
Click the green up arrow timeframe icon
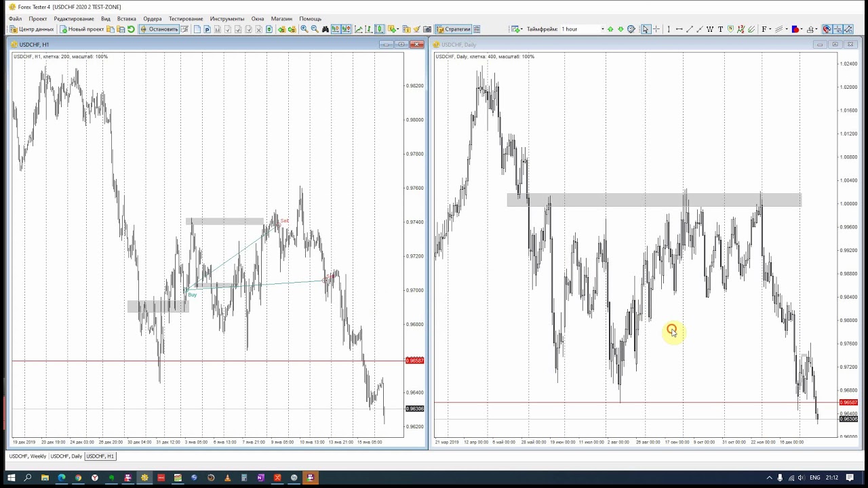click(610, 29)
